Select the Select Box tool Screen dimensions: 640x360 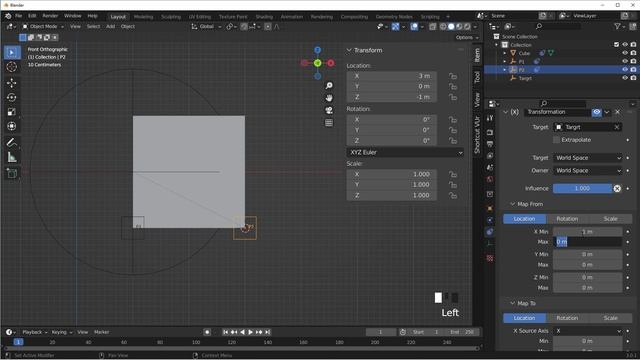[x=12, y=53]
